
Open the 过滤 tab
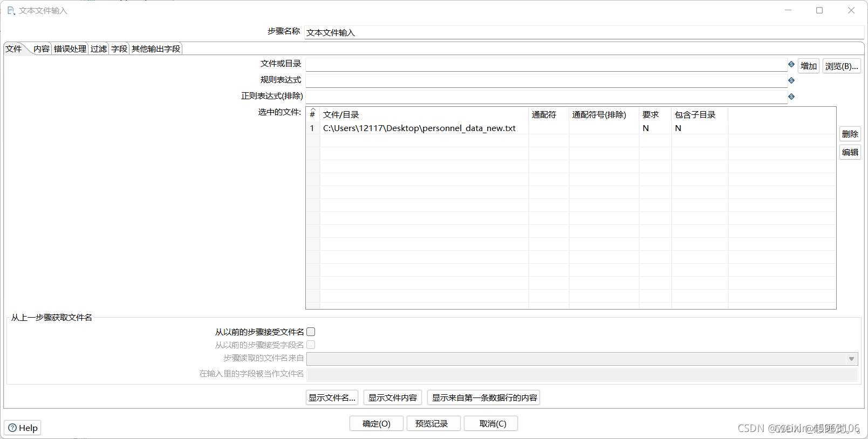[x=99, y=49]
